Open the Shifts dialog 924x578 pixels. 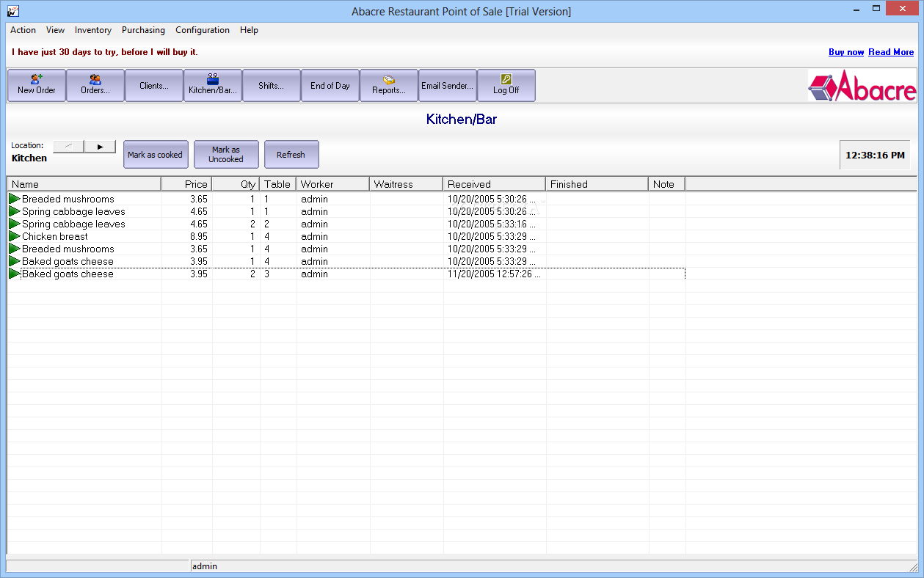coord(272,85)
